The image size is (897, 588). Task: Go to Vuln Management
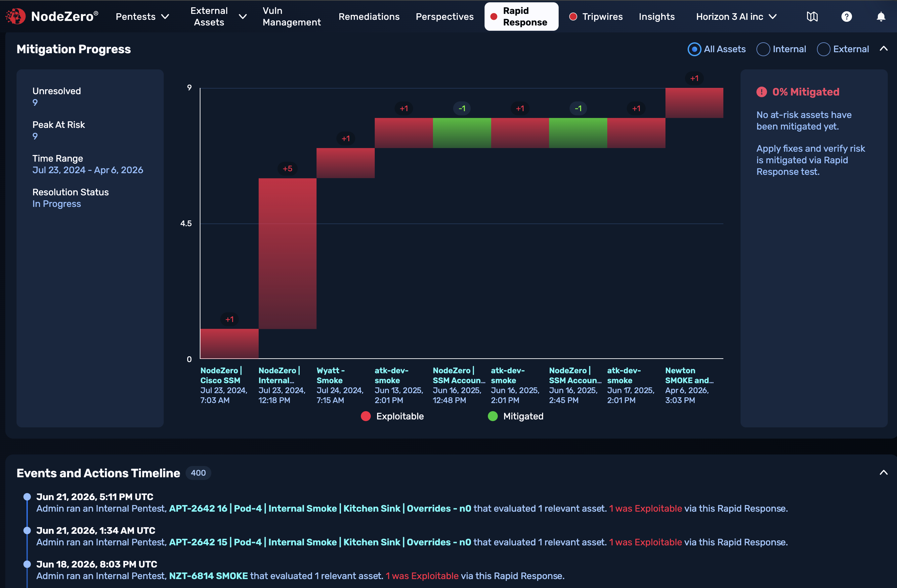pyautogui.click(x=291, y=17)
